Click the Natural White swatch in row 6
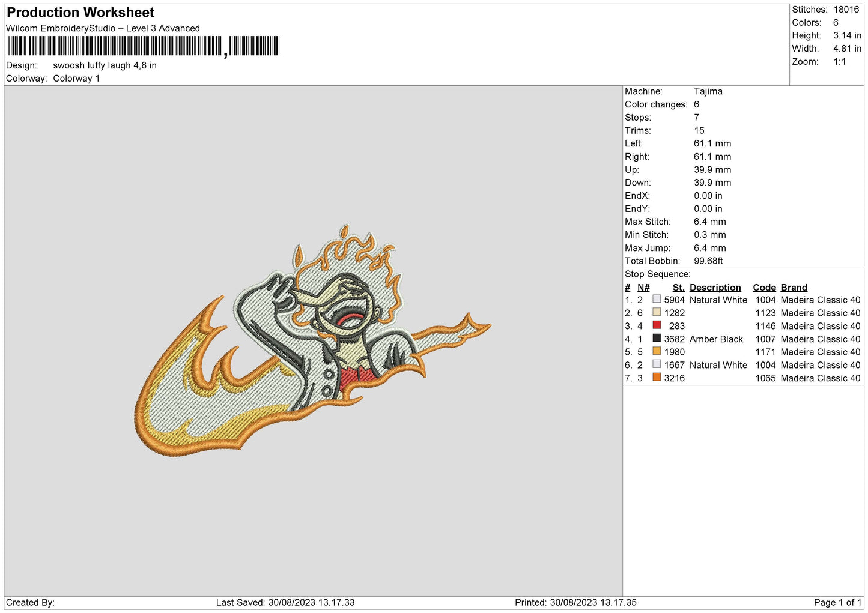Viewport: 868px width, 613px height. point(657,364)
